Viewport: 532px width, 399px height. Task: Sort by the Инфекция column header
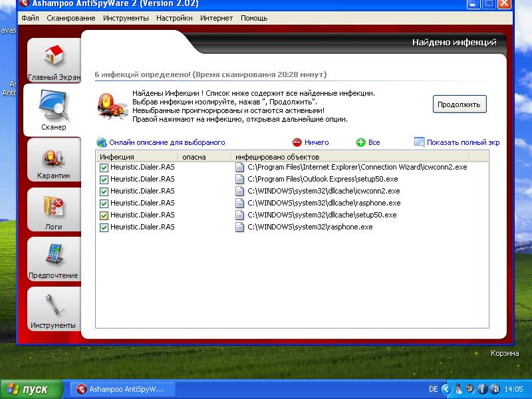pos(137,157)
